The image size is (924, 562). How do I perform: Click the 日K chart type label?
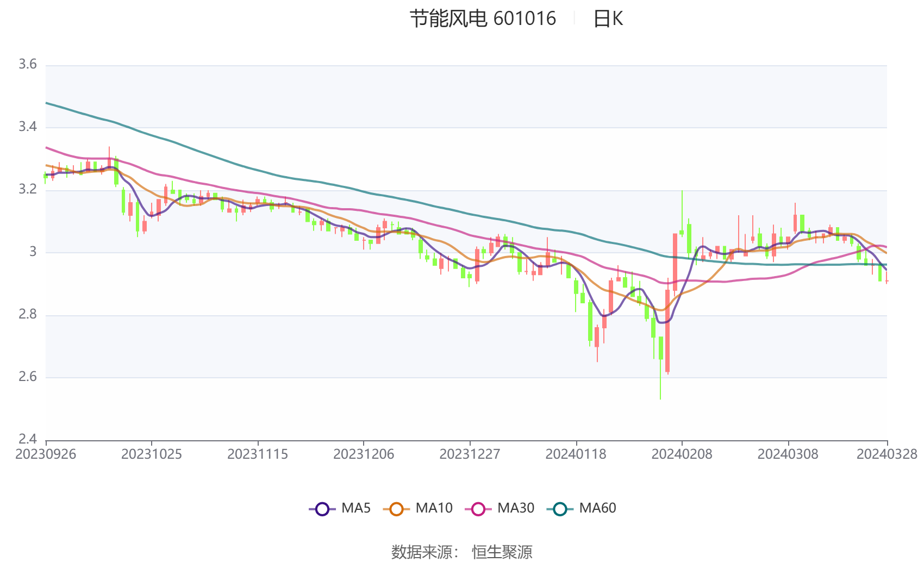[x=608, y=19]
